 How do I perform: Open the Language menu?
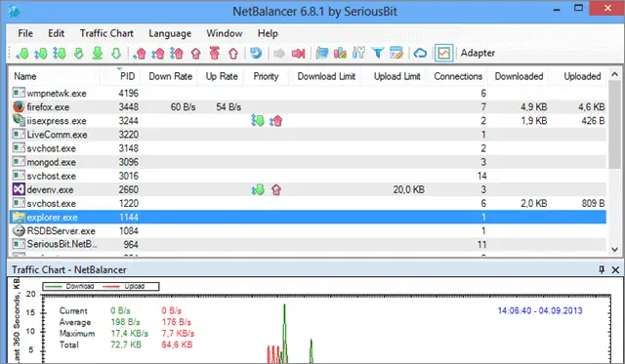coord(170,33)
